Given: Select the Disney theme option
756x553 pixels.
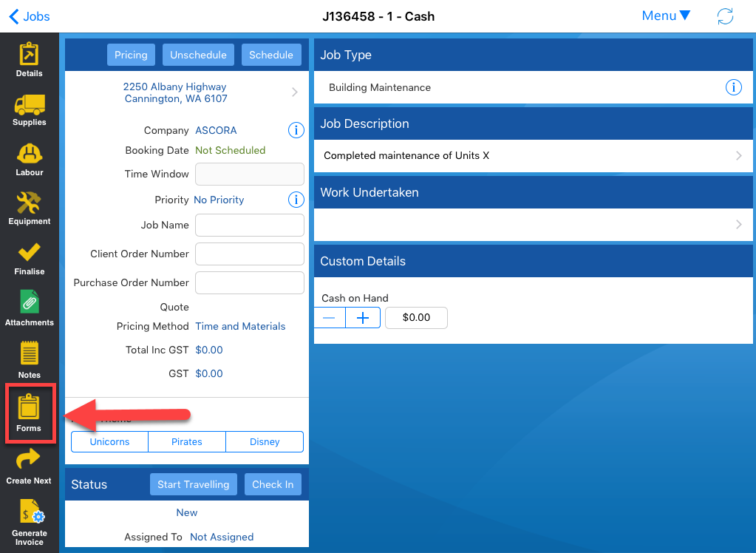Looking at the screenshot, I should click(265, 441).
